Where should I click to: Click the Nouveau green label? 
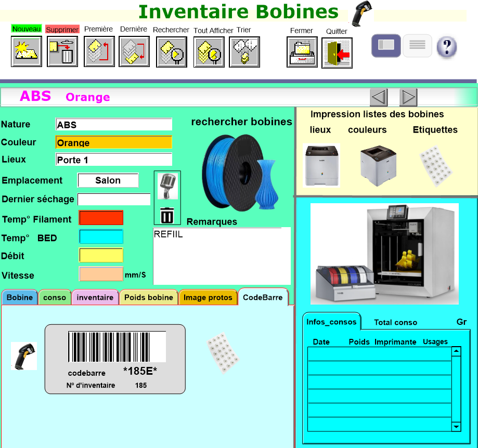pyautogui.click(x=27, y=29)
